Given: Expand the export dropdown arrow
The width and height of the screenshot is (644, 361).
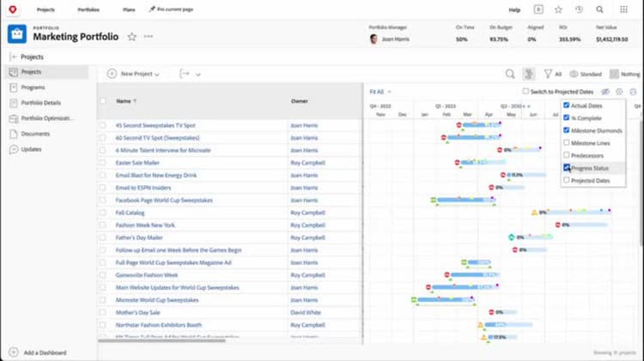Looking at the screenshot, I should click(x=198, y=75).
